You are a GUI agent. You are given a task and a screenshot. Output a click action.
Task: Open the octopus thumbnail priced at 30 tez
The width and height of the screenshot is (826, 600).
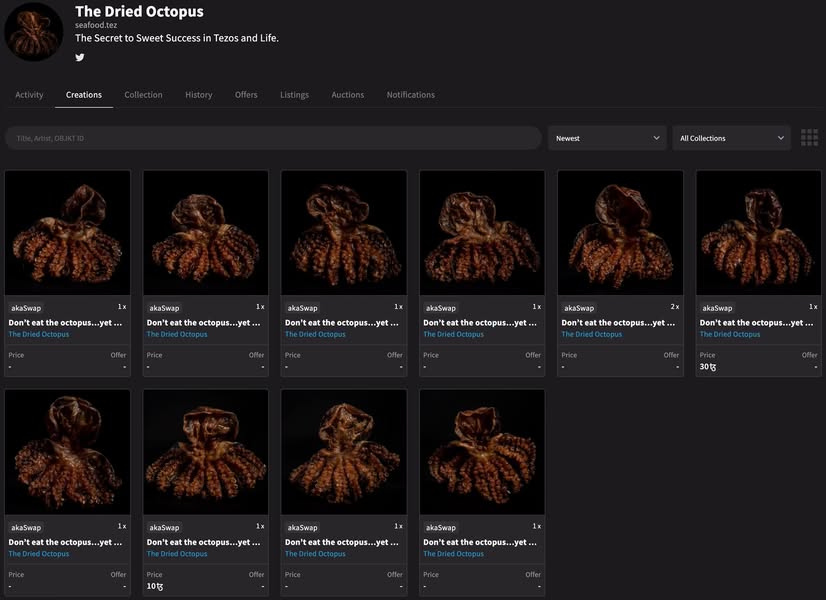pos(758,233)
